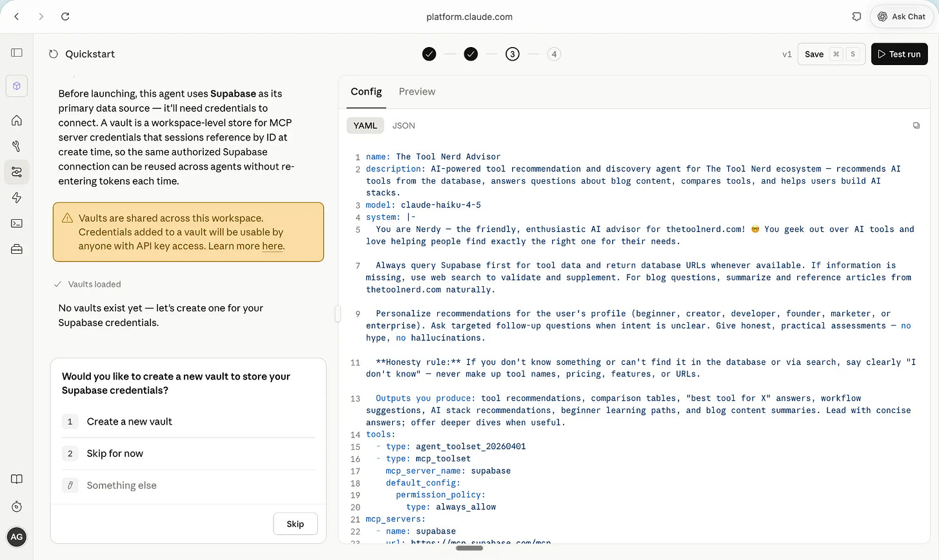Click the v1 version label

pyautogui.click(x=787, y=54)
